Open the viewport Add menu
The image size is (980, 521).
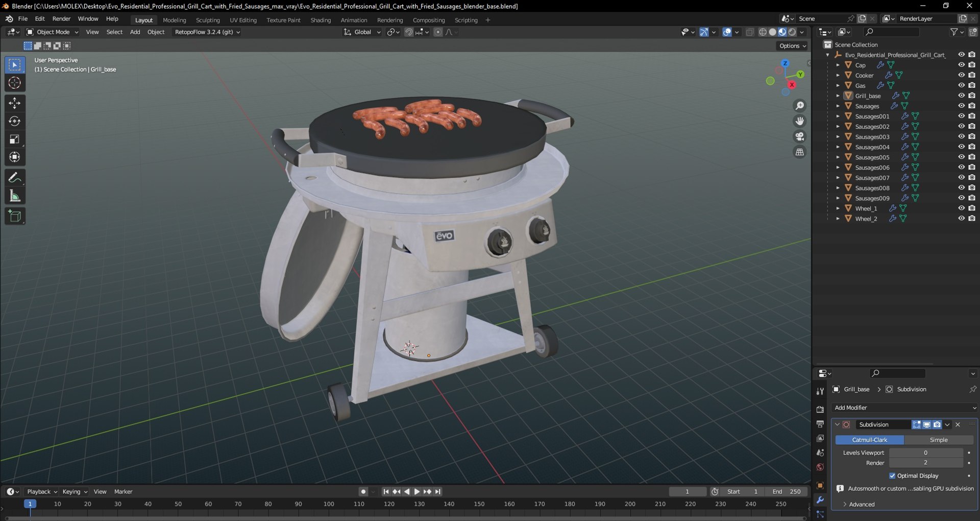tap(135, 32)
